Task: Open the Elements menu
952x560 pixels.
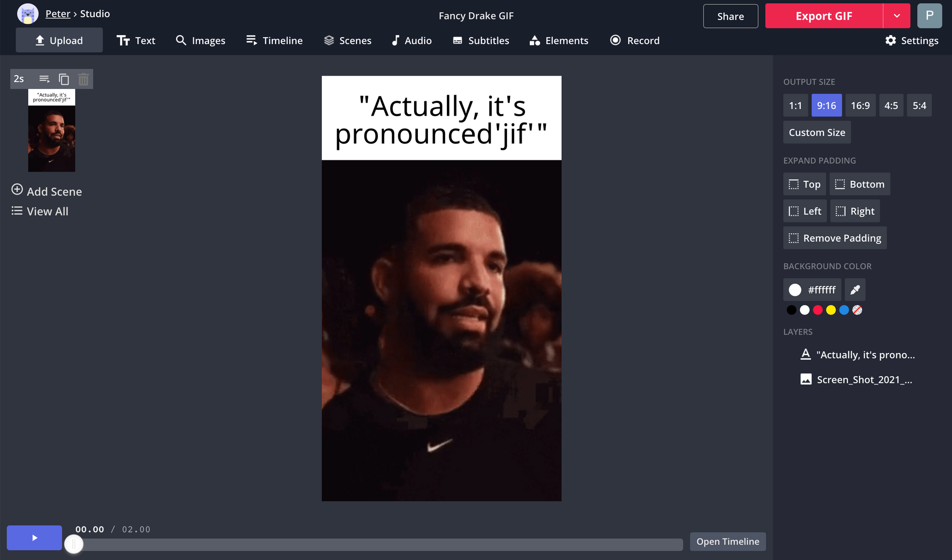Action: pos(559,40)
